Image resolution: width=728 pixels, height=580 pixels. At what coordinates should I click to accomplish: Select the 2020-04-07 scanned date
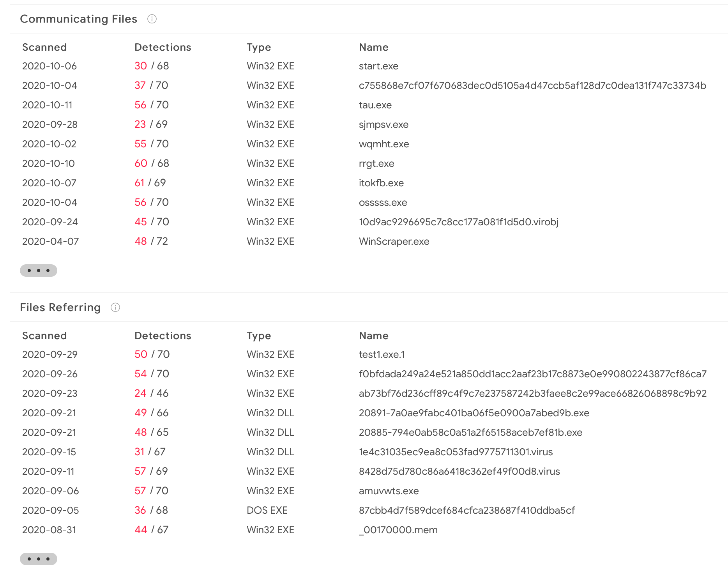pos(50,241)
